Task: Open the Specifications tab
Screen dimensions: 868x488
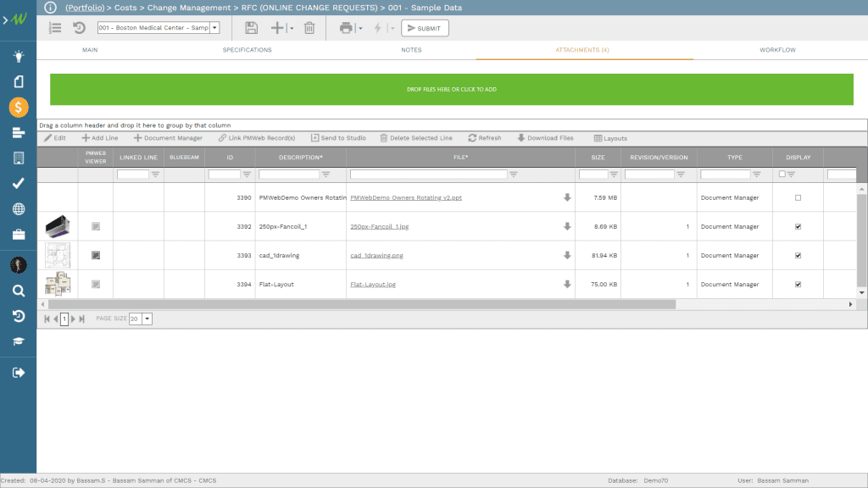Action: [248, 50]
